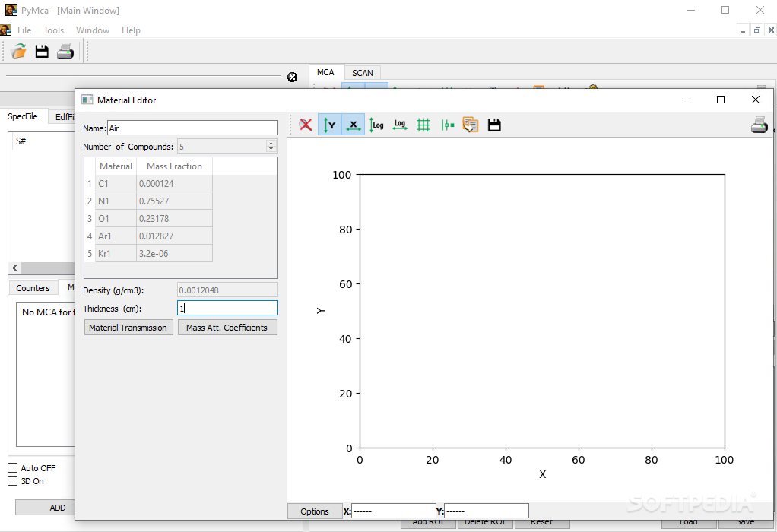Image resolution: width=777 pixels, height=532 pixels.
Task: Reset zoom with the red X plot icon
Action: coord(306,125)
